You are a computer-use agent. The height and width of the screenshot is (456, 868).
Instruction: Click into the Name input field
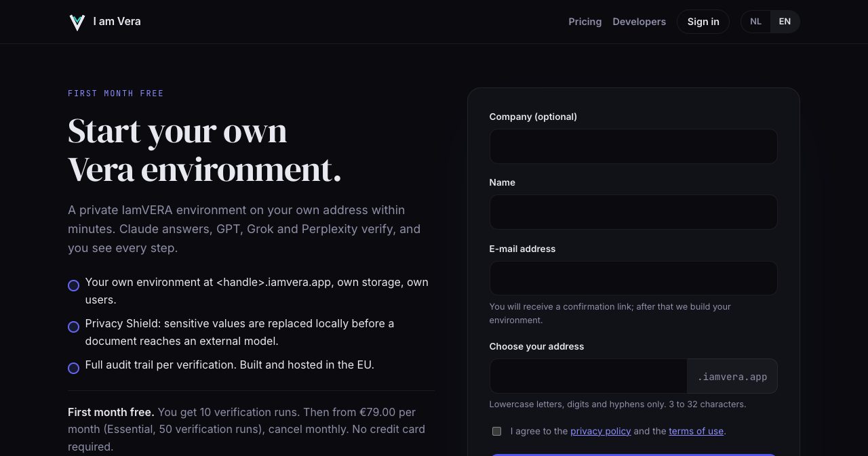[x=633, y=212]
